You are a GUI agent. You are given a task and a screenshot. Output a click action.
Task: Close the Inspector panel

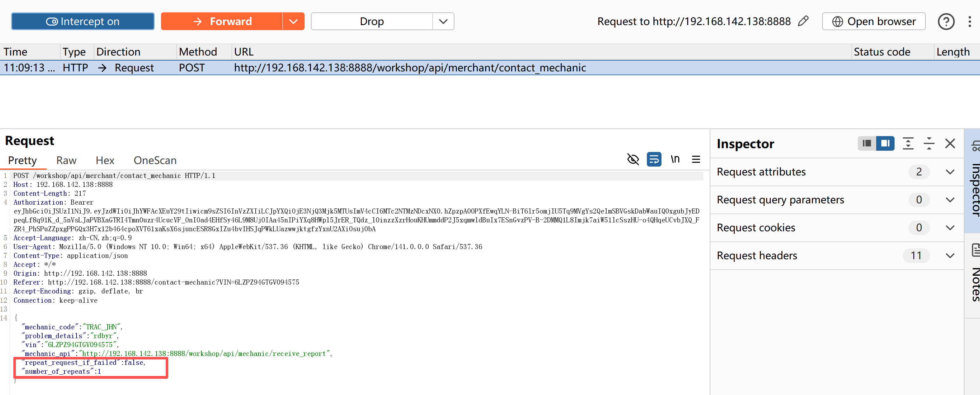(950, 143)
